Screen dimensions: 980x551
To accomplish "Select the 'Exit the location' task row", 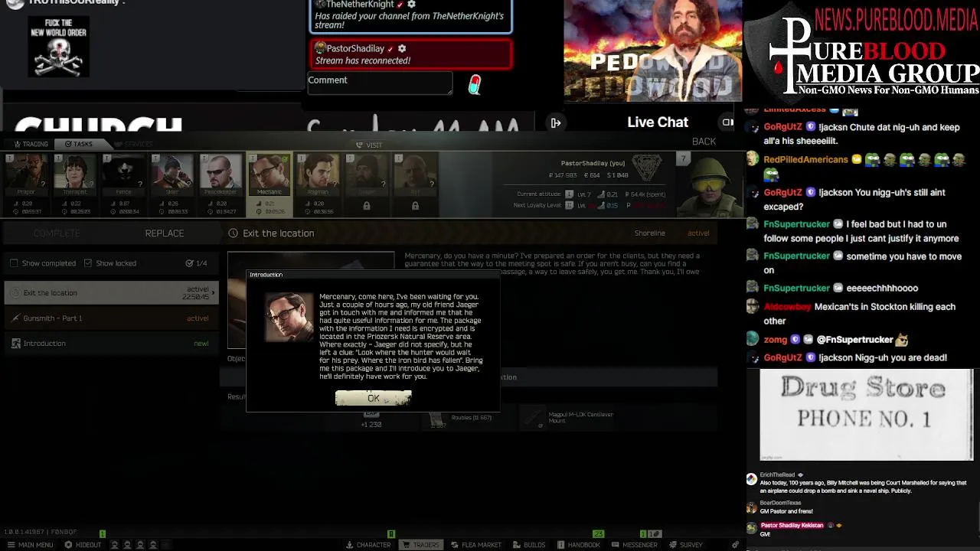I will point(112,292).
